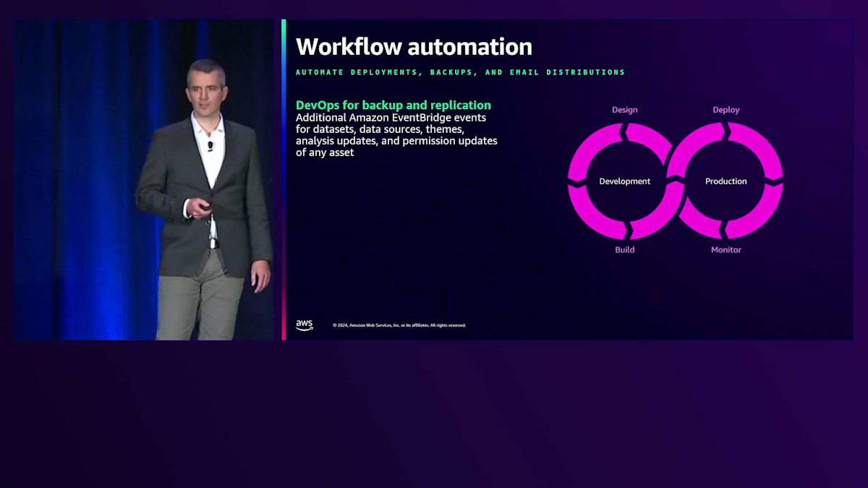Click the 'DevOps for backup and replication' heading
This screenshot has height=488, width=868.
click(x=393, y=106)
